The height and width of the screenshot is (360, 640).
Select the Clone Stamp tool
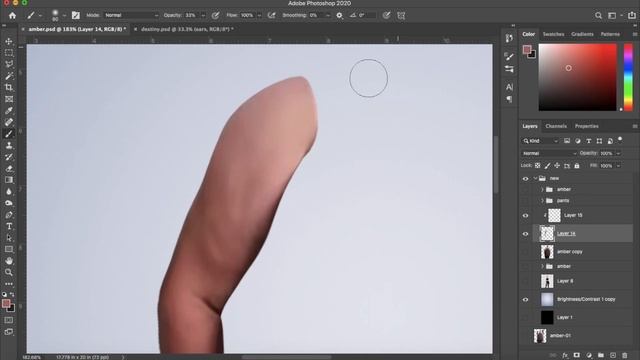(9, 145)
